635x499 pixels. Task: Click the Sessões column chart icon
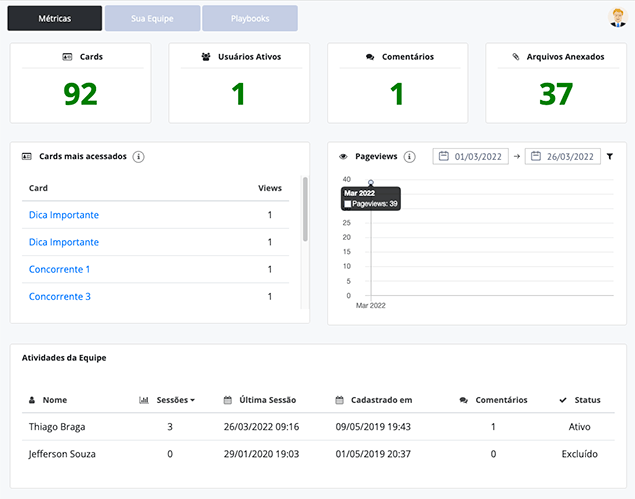pos(144,400)
